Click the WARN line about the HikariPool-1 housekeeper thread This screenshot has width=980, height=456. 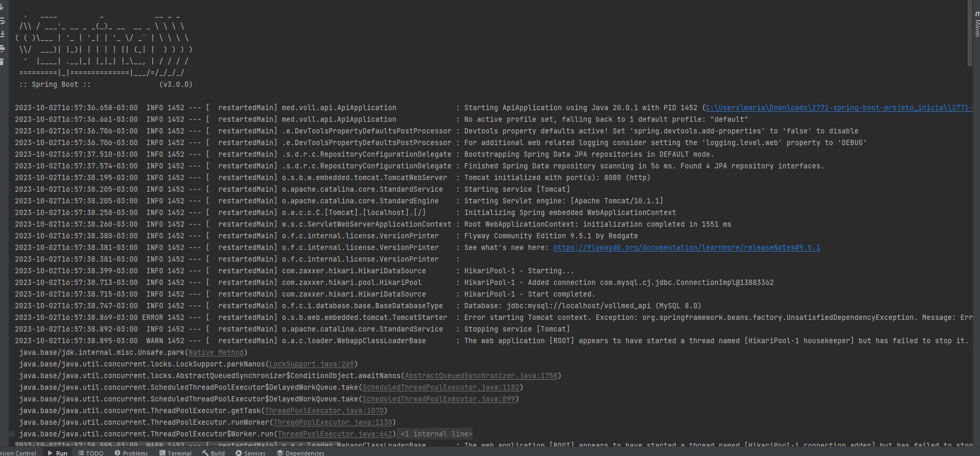tap(492, 341)
